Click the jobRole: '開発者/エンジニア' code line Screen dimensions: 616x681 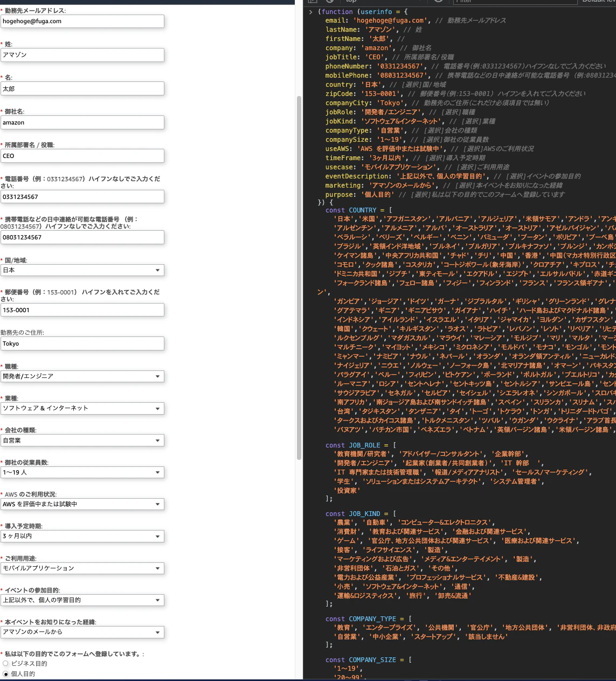(400, 112)
